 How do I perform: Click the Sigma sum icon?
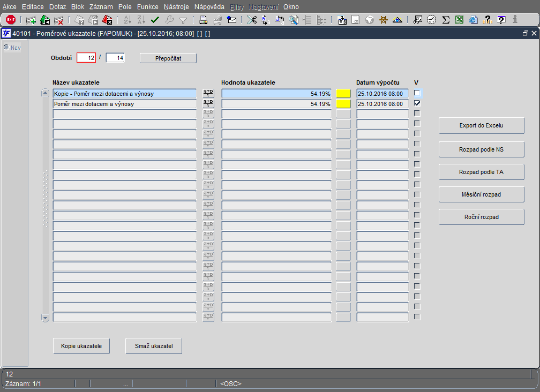point(446,20)
